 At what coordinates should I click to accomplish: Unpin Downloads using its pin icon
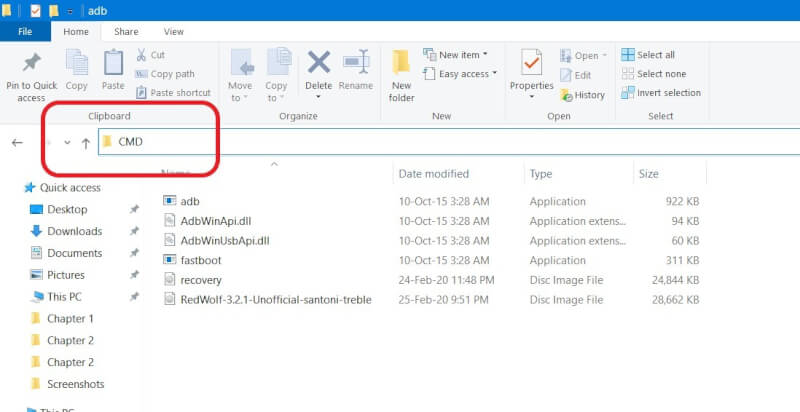tap(134, 231)
